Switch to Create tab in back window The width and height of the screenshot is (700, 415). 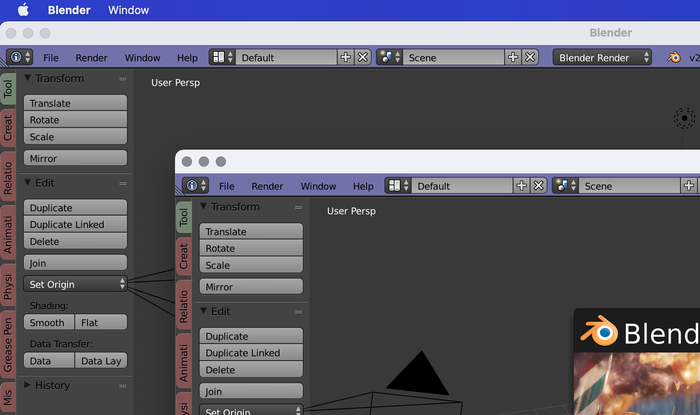pos(8,128)
